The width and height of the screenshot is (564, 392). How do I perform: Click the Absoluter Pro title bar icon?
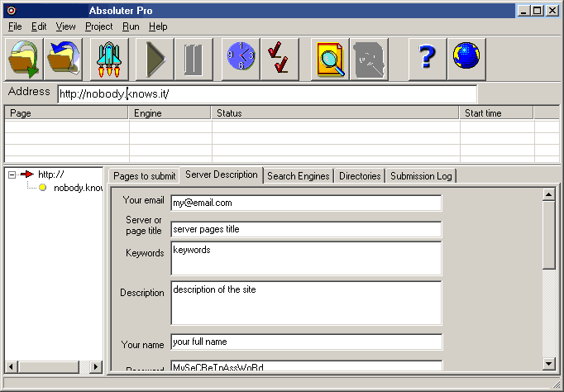pos(12,11)
